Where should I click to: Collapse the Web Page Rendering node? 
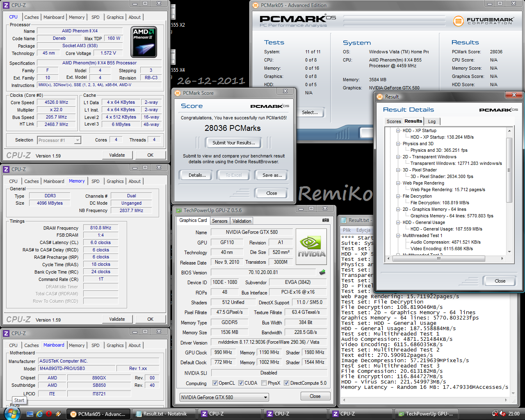398,183
